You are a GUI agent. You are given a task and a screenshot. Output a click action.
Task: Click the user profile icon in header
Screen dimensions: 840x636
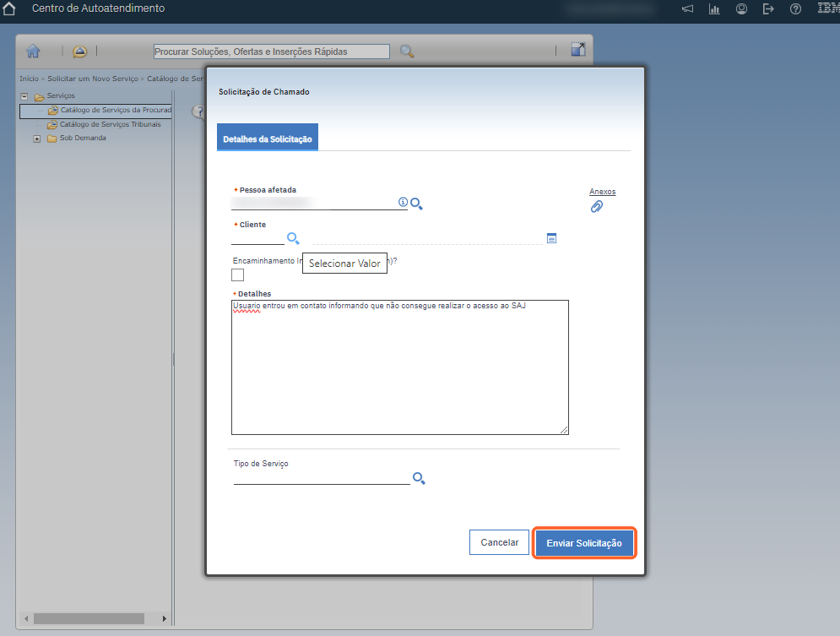click(741, 9)
